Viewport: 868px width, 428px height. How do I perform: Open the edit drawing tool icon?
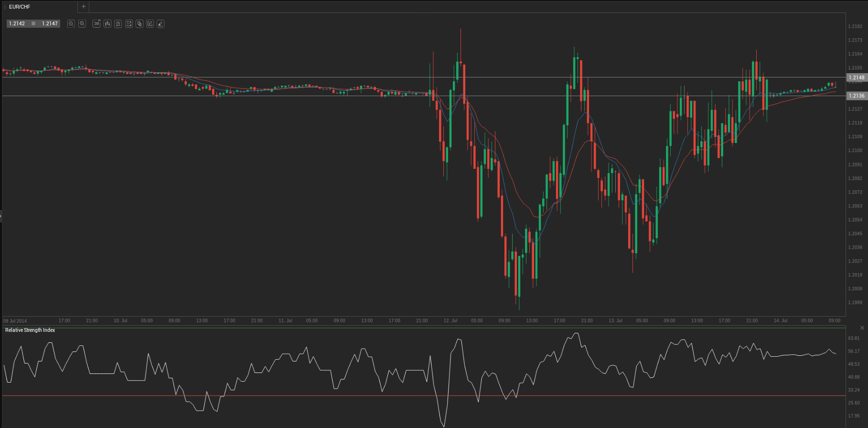point(150,23)
